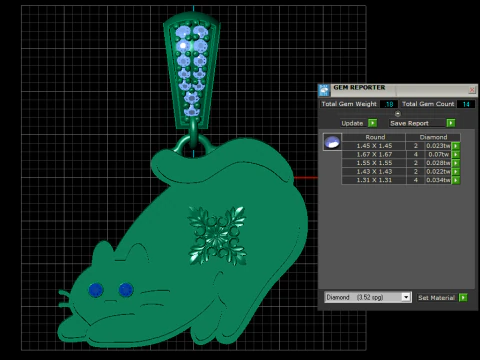This screenshot has height=360, width=480.
Task: Click the Save Report label
Action: point(409,123)
